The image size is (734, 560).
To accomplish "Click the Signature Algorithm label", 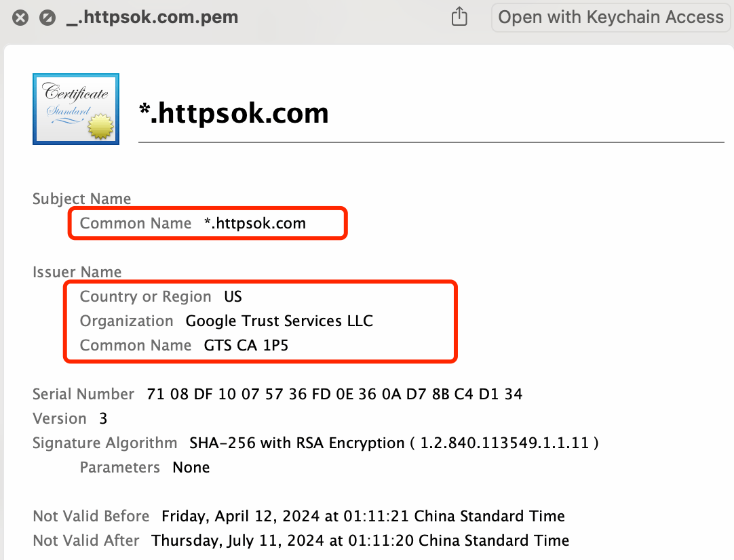I will [x=105, y=443].
